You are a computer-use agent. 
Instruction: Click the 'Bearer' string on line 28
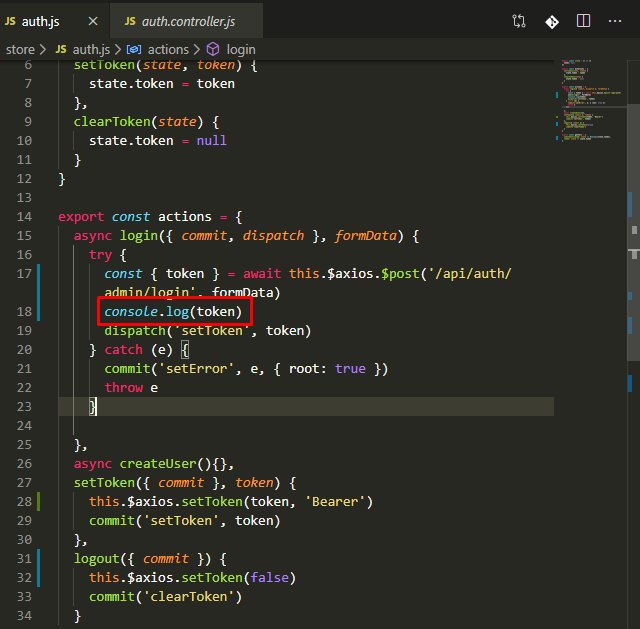(335, 502)
